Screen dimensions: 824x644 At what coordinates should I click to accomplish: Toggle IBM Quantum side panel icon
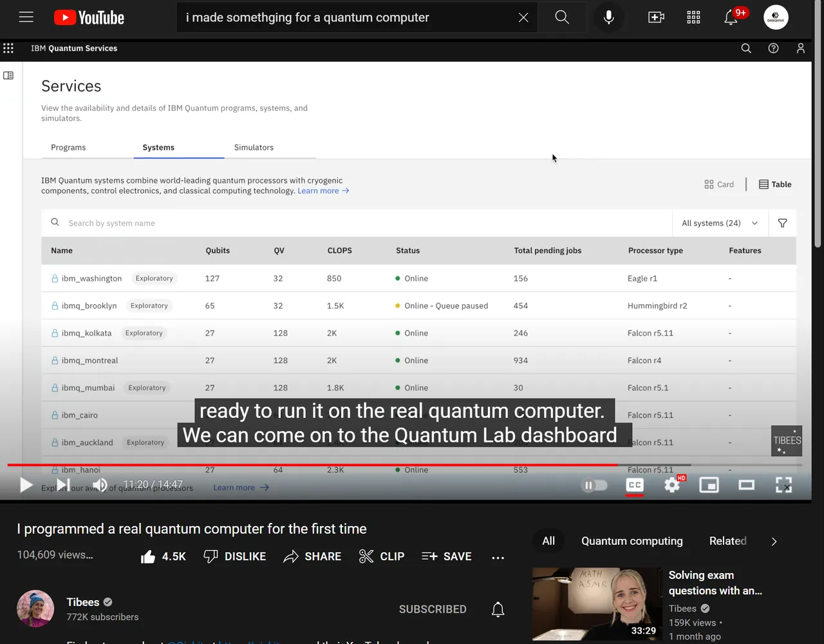(x=8, y=75)
